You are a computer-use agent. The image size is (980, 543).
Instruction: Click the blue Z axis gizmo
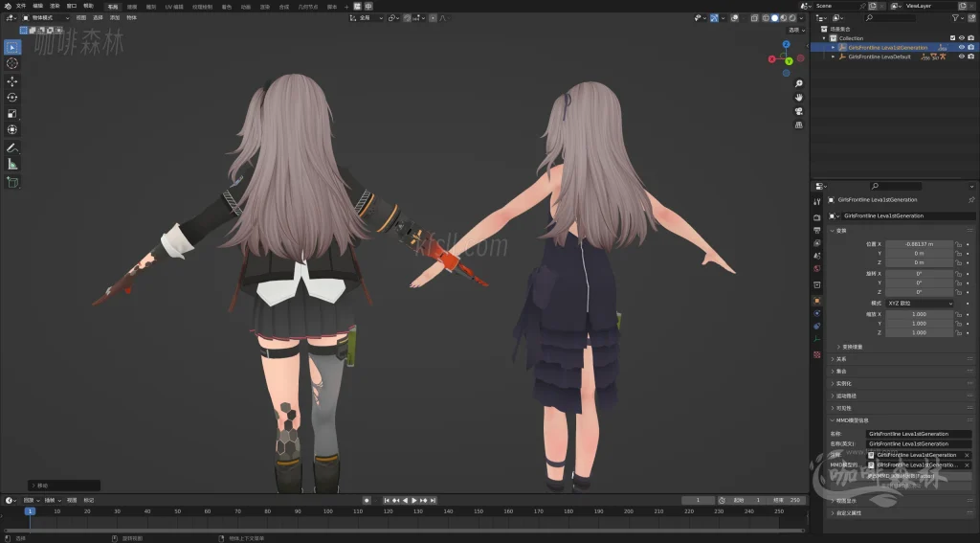click(787, 44)
